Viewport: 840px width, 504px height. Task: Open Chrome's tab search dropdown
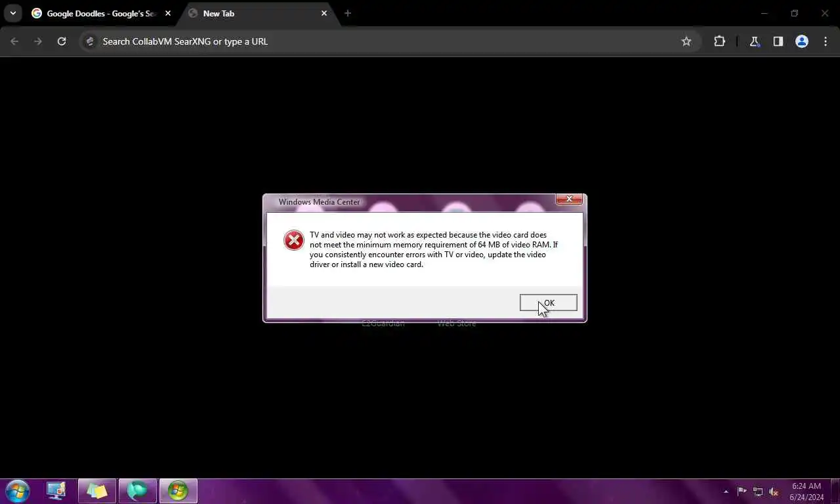[12, 13]
